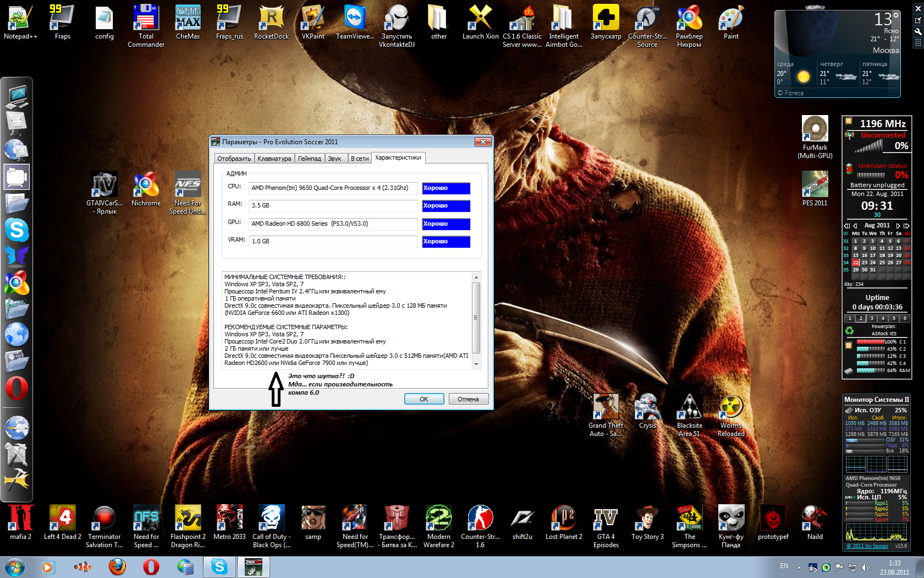924x578 pixels.
Task: Switch to the Клавиатура tab
Action: point(274,159)
